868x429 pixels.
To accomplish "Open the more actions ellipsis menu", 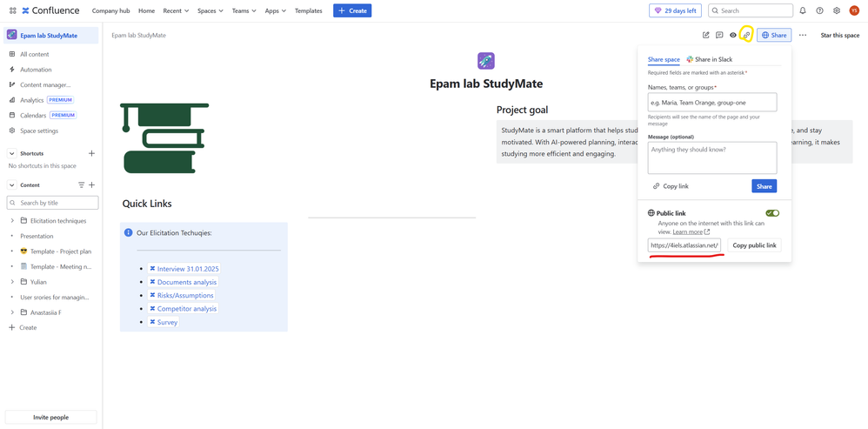I will coord(803,35).
